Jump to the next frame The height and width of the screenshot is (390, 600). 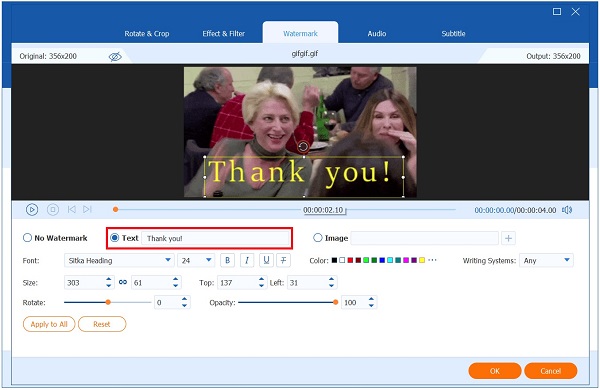88,209
